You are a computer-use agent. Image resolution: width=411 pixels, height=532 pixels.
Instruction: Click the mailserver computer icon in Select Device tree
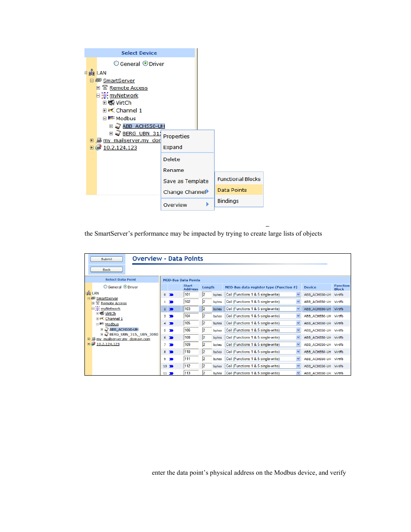coord(99,140)
